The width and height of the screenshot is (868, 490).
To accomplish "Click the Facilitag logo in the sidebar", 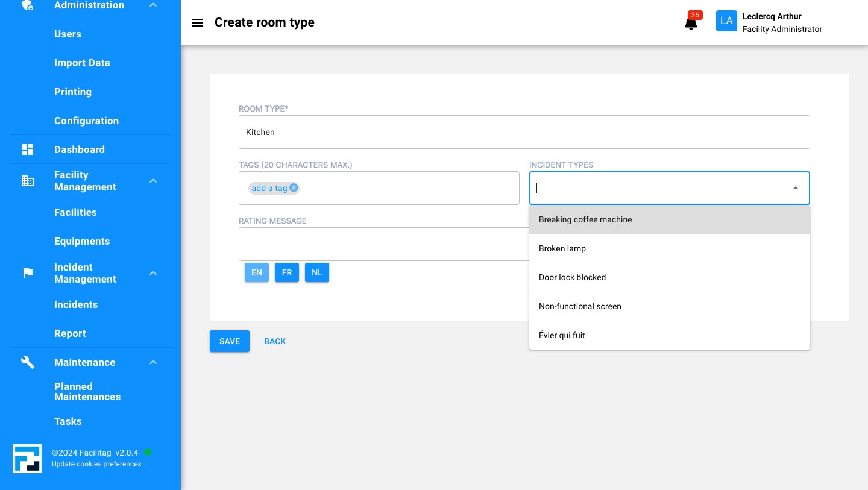I will (27, 459).
